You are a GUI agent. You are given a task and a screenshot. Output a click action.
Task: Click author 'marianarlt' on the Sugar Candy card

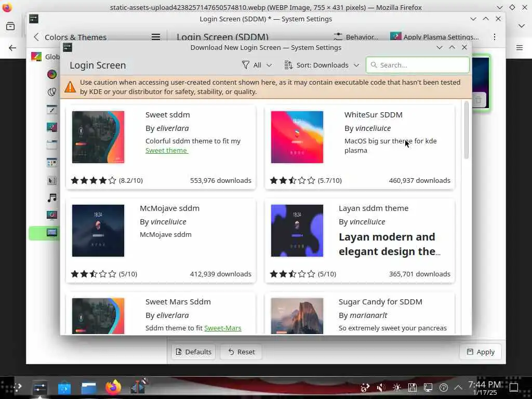(368, 315)
